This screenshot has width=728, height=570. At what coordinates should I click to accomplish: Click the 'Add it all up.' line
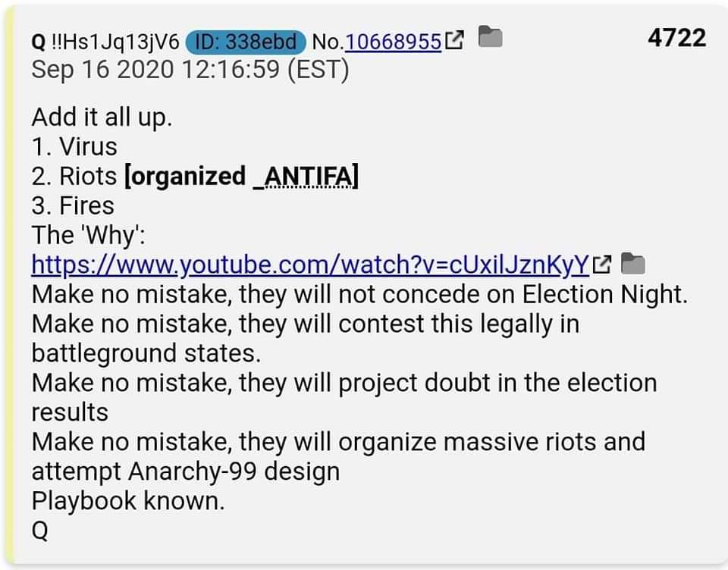(x=102, y=117)
